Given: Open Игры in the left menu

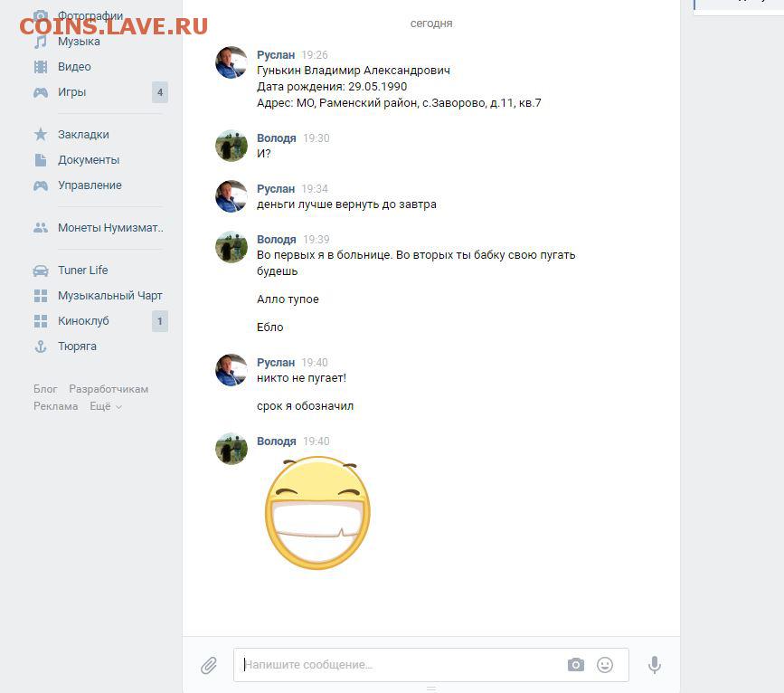Looking at the screenshot, I should pyautogui.click(x=71, y=92).
